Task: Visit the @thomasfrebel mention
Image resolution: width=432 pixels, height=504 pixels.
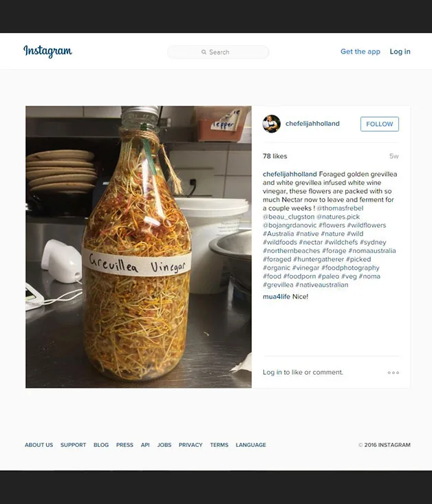Action: (340, 208)
